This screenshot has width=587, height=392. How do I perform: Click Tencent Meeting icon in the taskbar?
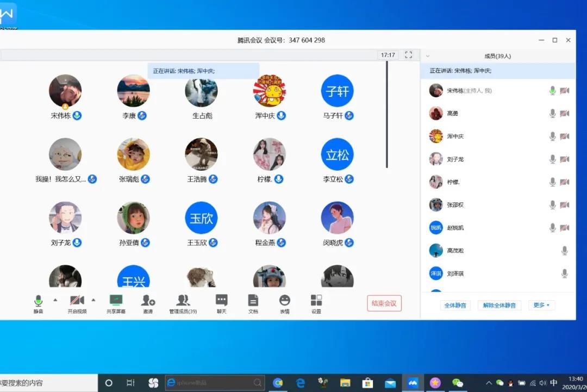pos(413,383)
